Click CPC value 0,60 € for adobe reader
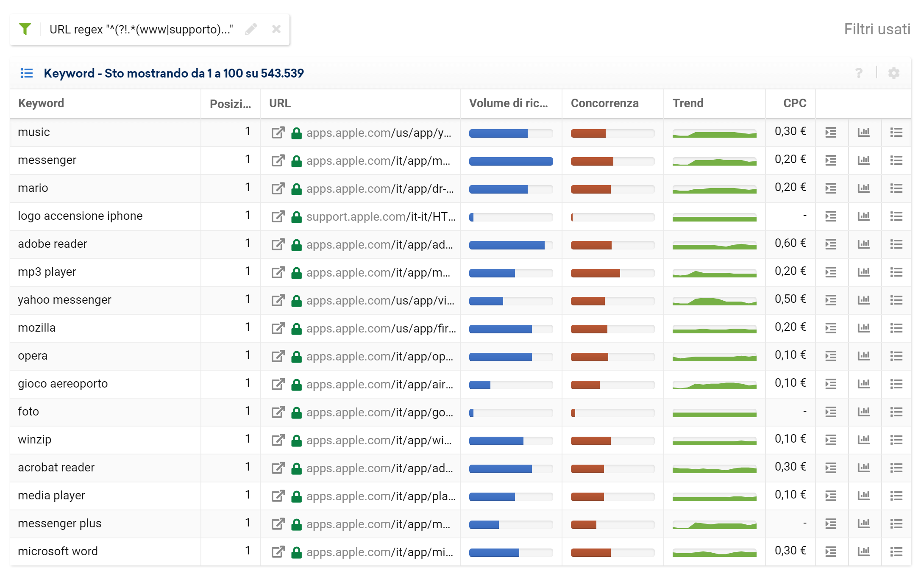 click(x=790, y=244)
